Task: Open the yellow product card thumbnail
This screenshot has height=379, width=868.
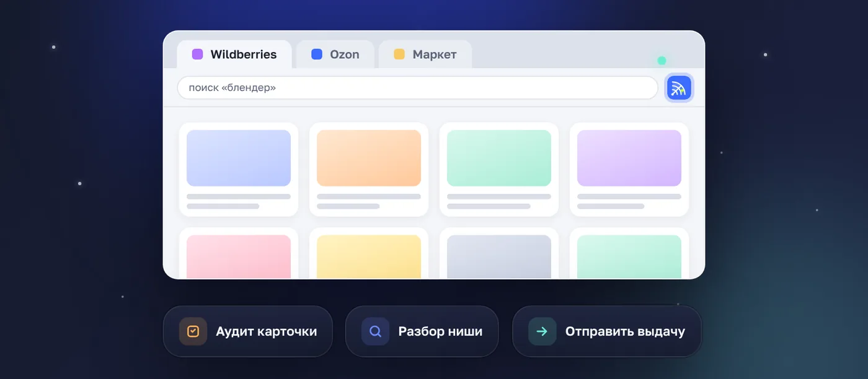Action: coord(369,257)
